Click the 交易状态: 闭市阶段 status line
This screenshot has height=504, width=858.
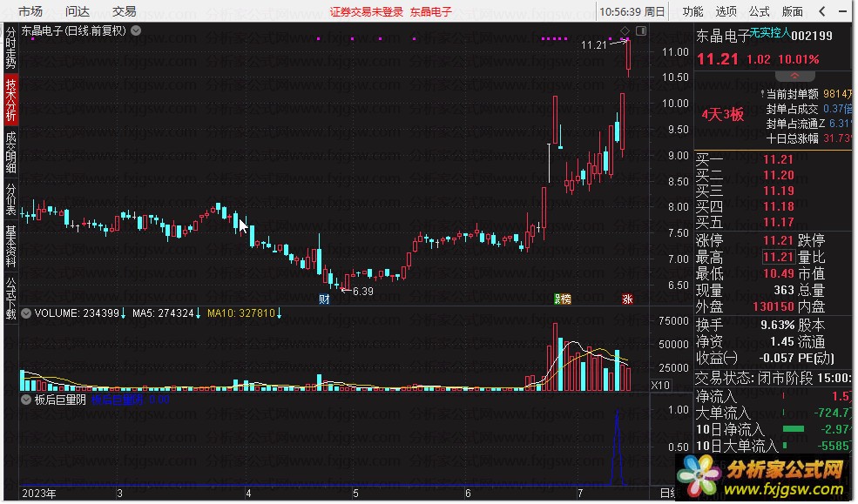pos(774,378)
